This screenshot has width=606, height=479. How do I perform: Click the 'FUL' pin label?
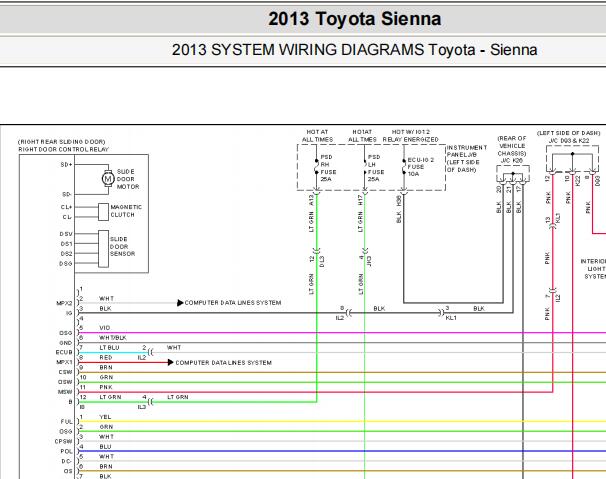pos(66,421)
